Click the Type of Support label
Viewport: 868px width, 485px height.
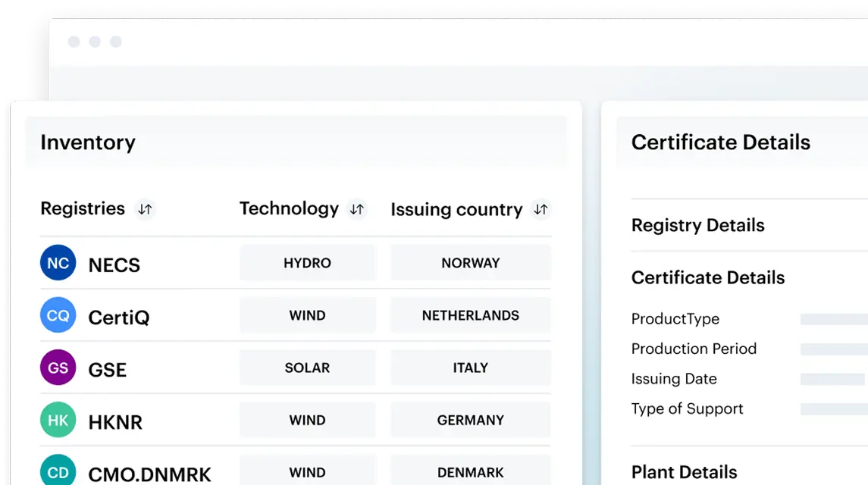(687, 408)
